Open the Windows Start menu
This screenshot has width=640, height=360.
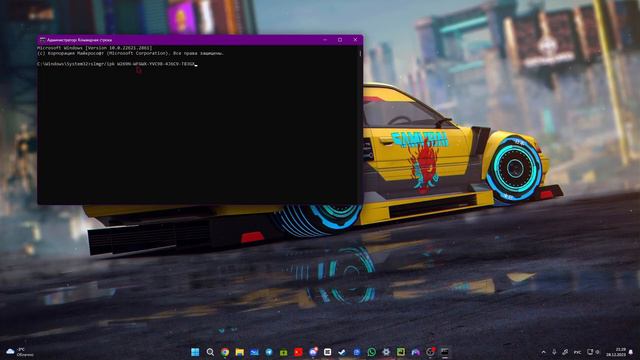point(195,352)
